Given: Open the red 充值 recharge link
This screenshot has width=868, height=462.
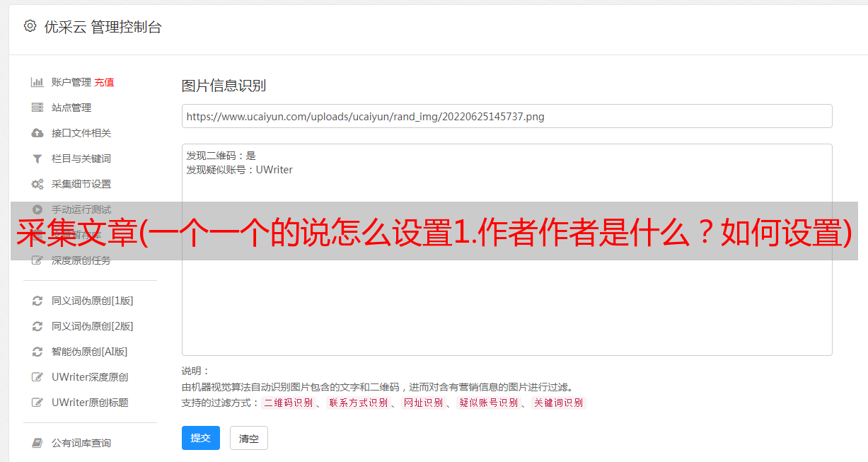Looking at the screenshot, I should tap(104, 82).
